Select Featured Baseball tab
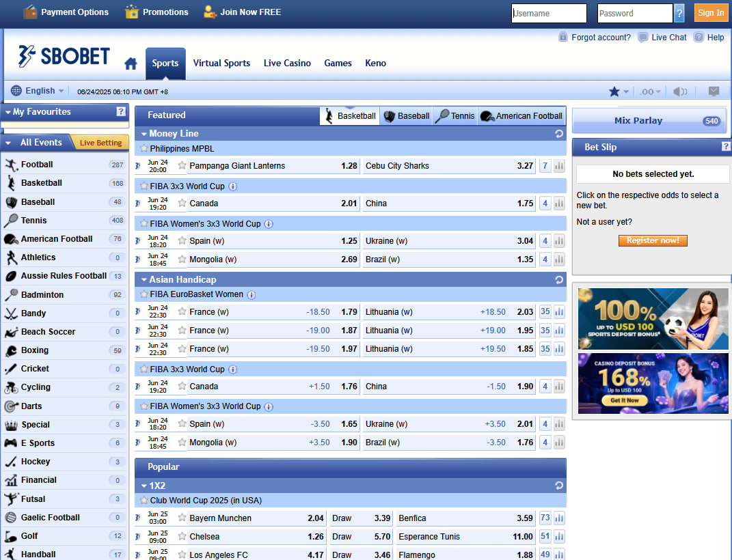The width and height of the screenshot is (732, 560). [x=407, y=115]
